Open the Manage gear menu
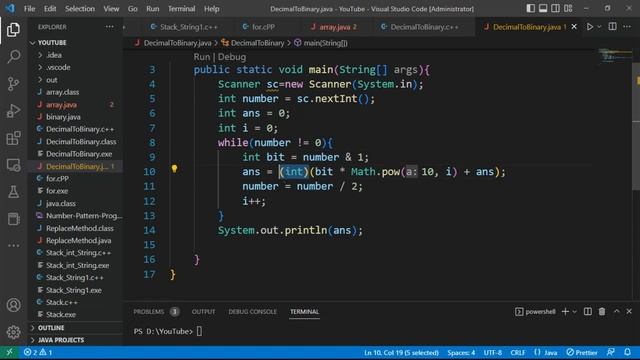This screenshot has width=640, height=360. point(13,332)
